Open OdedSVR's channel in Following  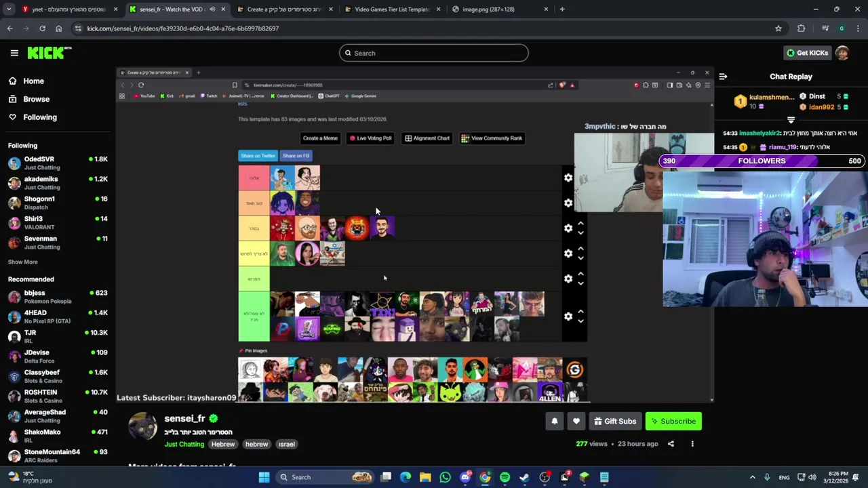point(58,163)
